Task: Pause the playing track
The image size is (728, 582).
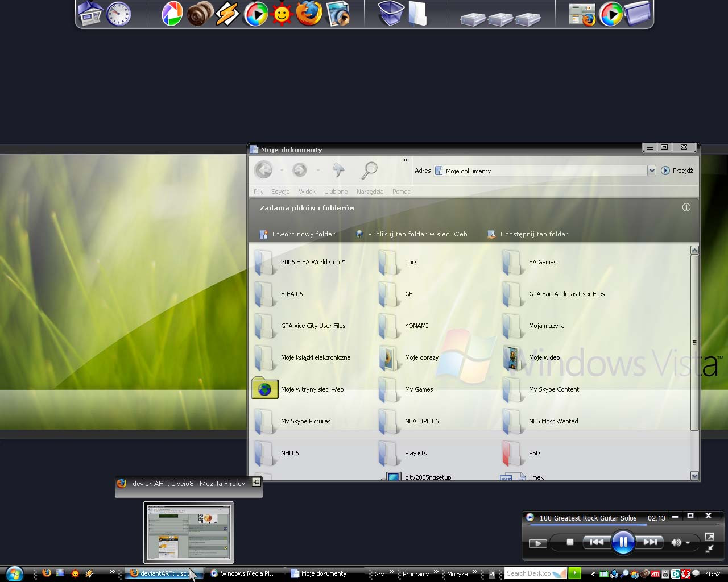Action: pos(623,542)
